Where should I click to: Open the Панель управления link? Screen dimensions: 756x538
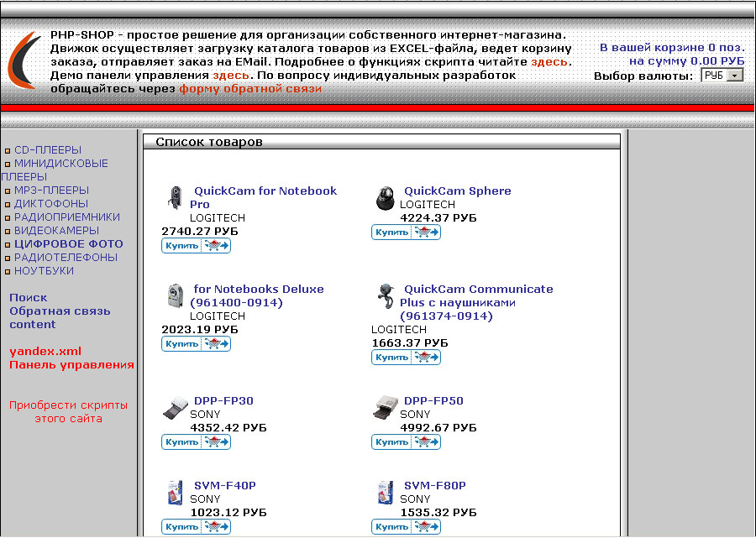(71, 365)
